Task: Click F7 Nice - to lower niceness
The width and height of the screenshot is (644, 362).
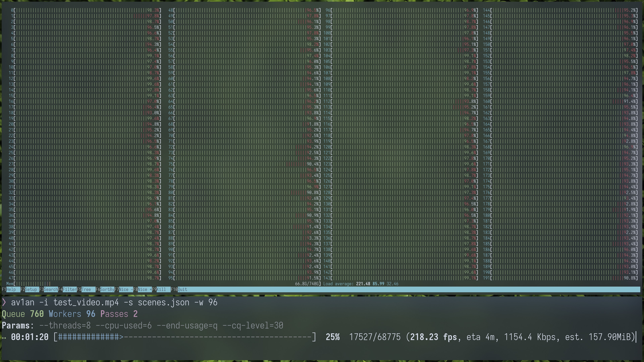Action: (x=124, y=289)
